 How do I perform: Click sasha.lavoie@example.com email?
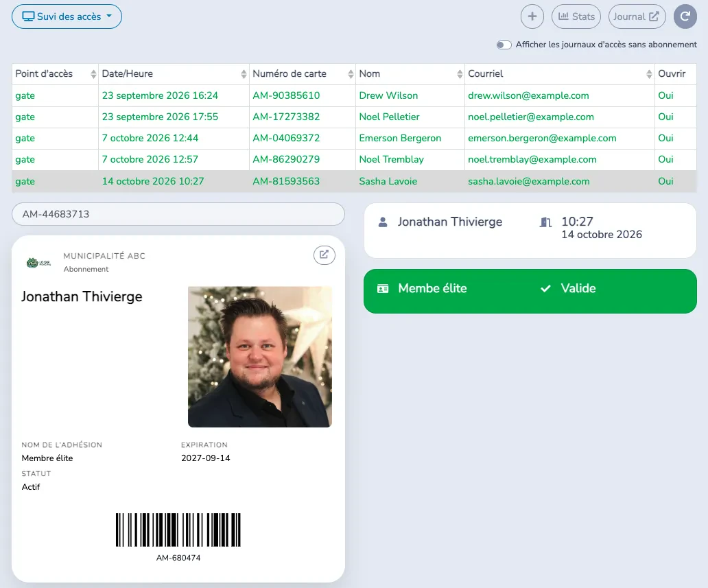pos(529,181)
